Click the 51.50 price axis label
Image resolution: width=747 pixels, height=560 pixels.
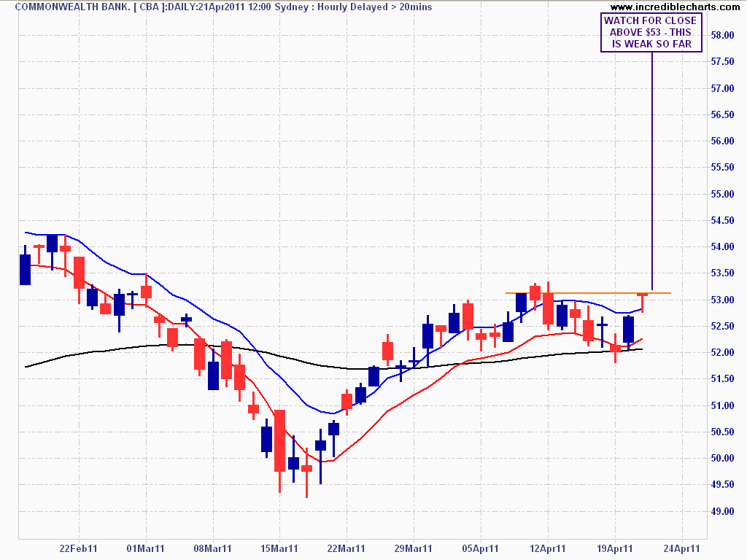point(722,378)
